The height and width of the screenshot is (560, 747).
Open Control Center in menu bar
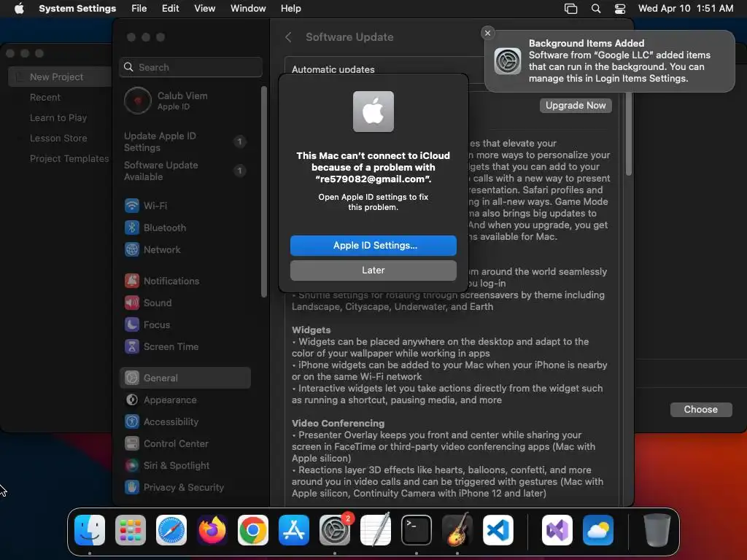click(x=620, y=9)
